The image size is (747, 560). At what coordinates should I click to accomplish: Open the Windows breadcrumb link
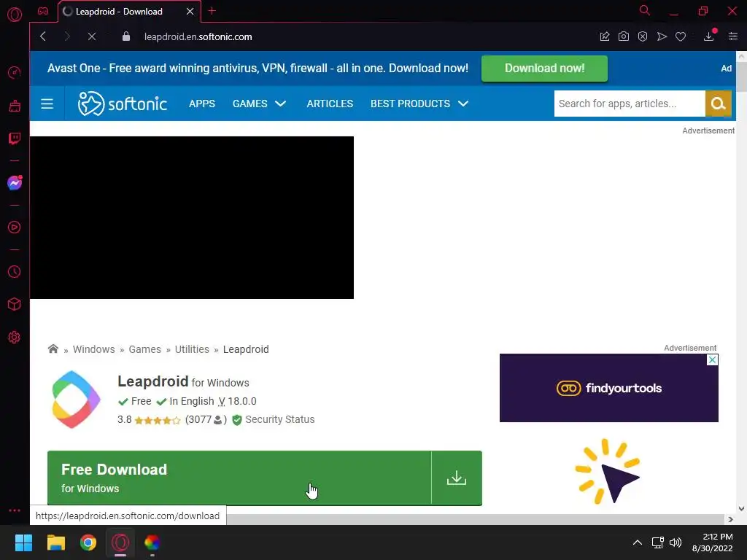(x=94, y=349)
